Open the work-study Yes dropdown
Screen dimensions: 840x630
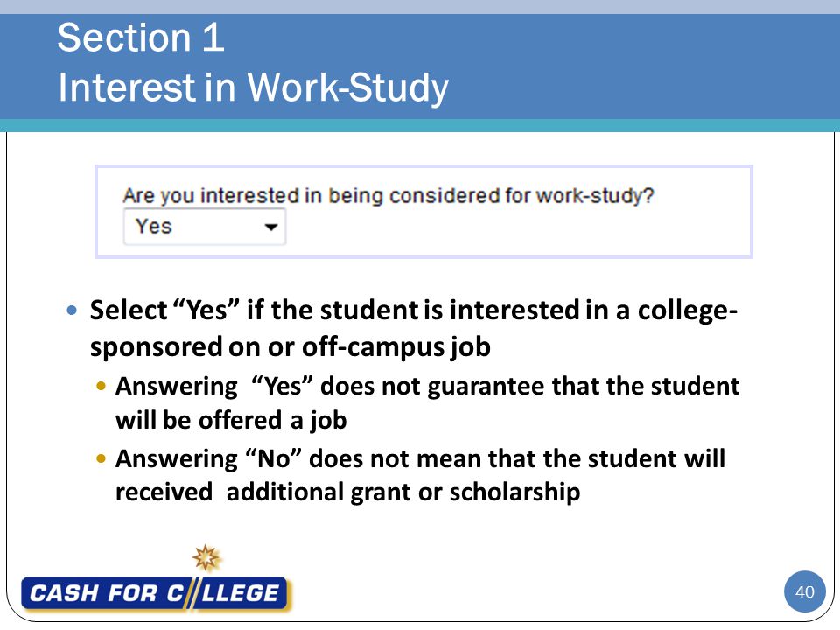coord(204,227)
